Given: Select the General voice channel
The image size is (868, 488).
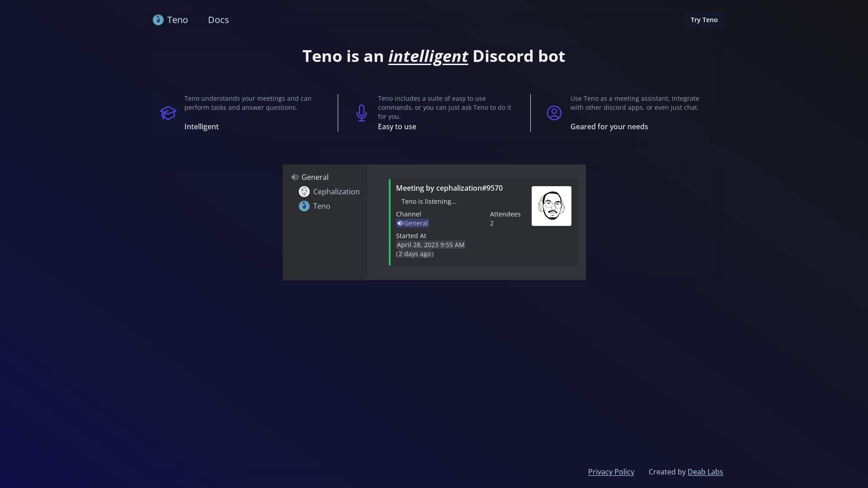Looking at the screenshot, I should (315, 177).
